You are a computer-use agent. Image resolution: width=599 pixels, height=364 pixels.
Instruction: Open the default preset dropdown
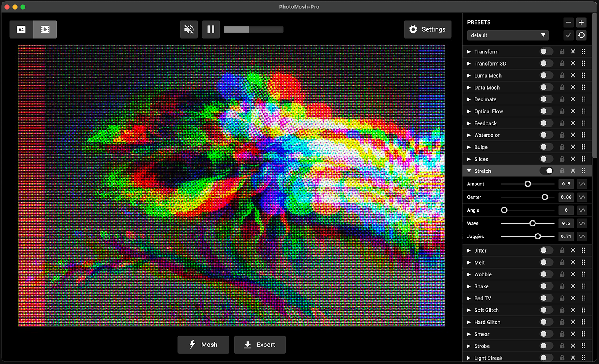click(508, 35)
